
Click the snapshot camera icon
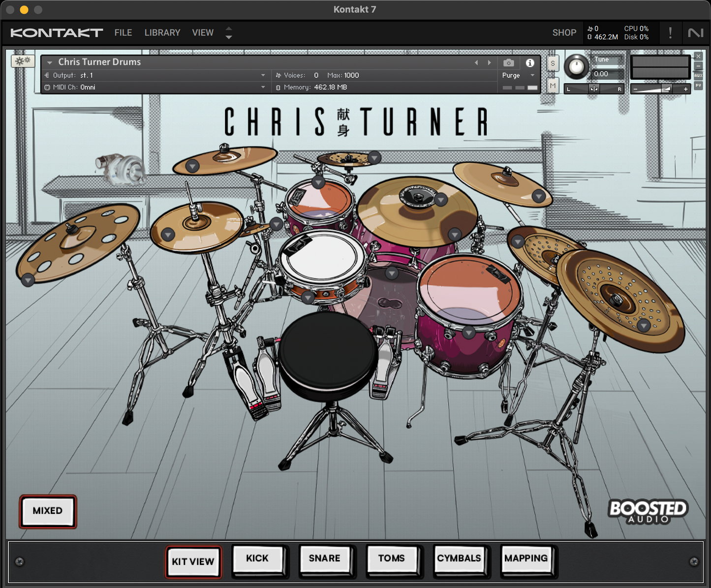[509, 63]
